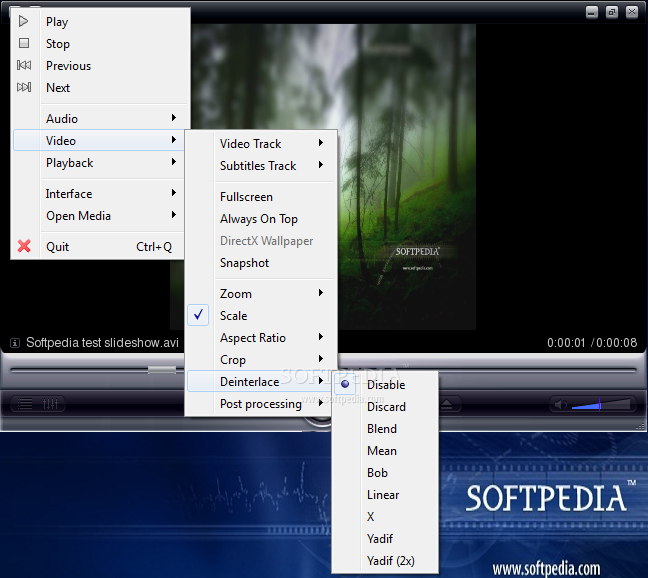Maximize the player window
Screen dimensions: 648x578
click(612, 12)
